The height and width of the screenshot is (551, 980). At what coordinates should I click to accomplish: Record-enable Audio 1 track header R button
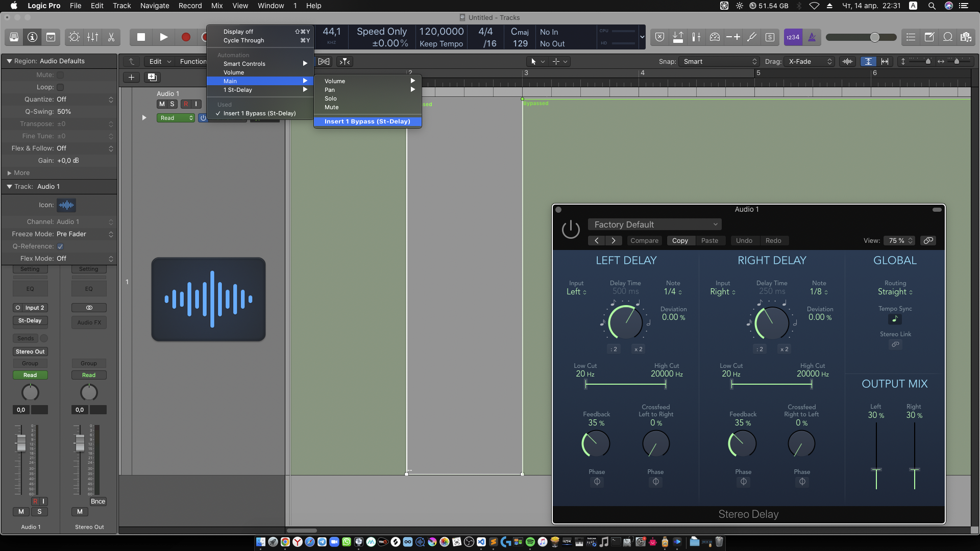pos(186,104)
